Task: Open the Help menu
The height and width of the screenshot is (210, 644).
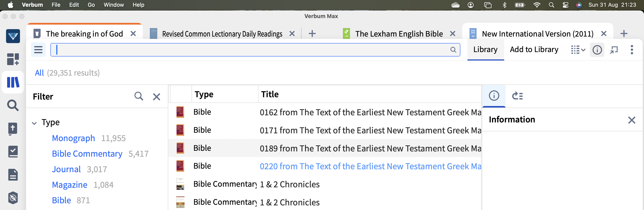Action: pos(138,5)
